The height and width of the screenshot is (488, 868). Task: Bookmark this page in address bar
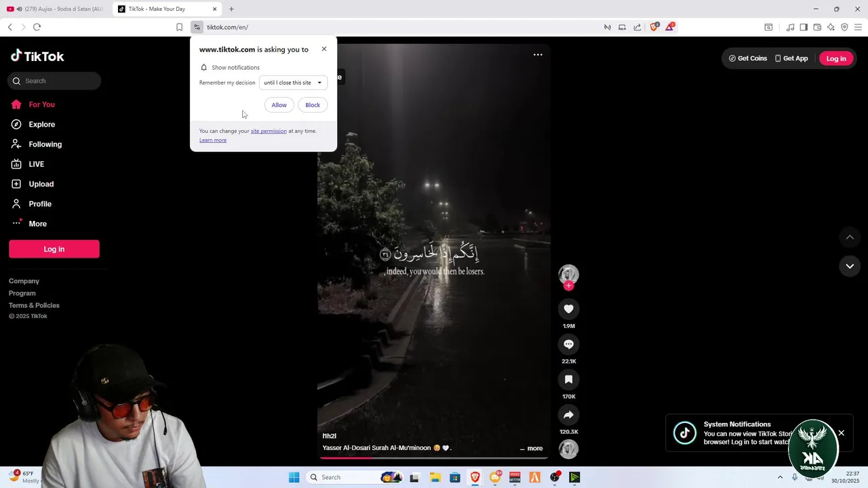pos(179,27)
